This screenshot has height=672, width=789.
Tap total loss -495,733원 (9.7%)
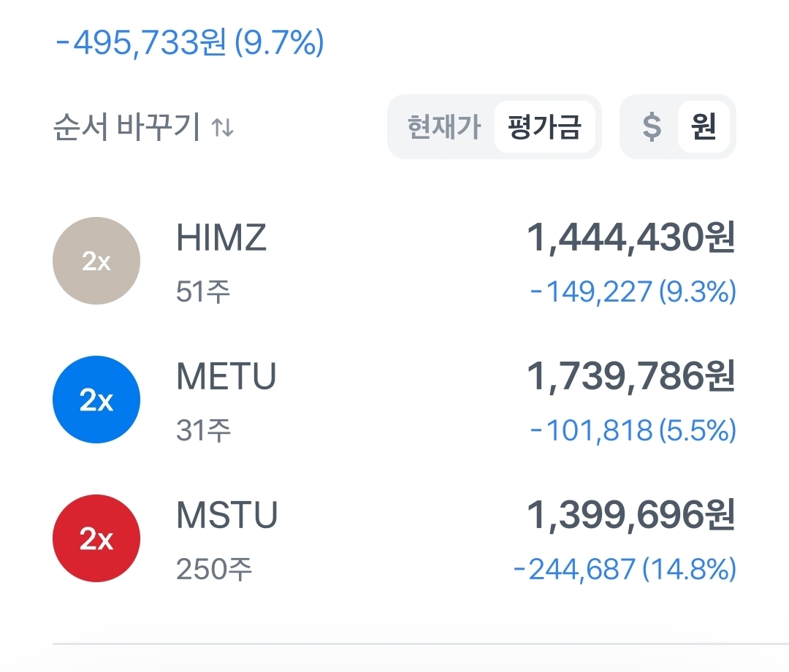pos(189,44)
